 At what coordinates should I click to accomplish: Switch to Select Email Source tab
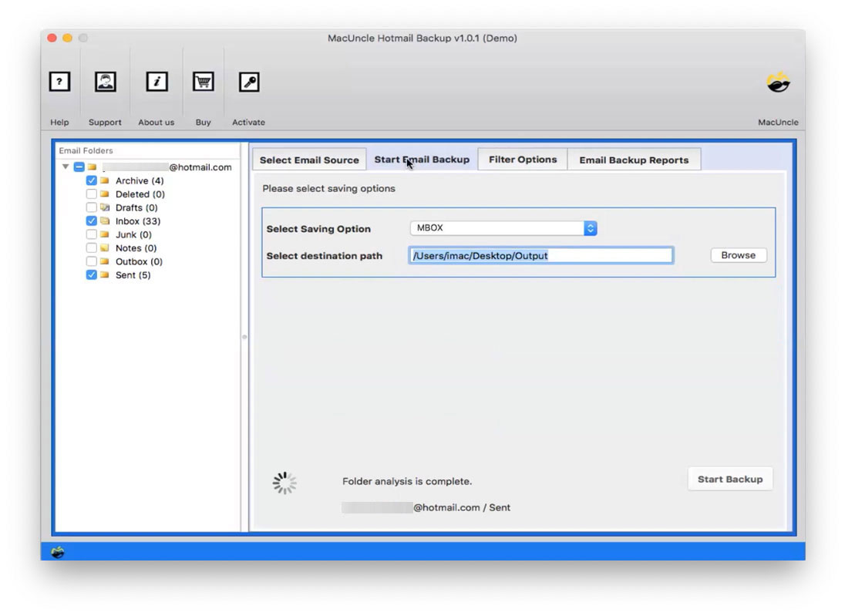click(309, 160)
